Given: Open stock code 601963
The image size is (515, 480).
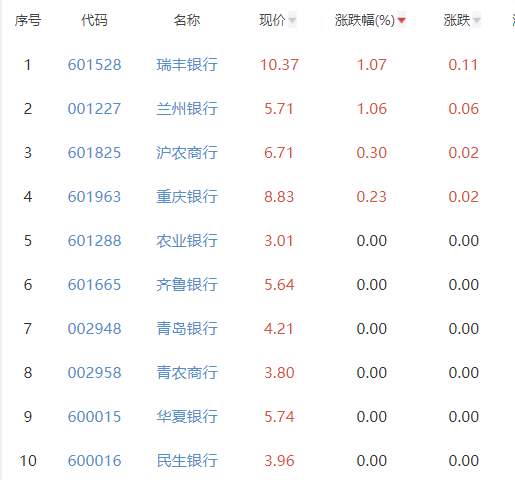Looking at the screenshot, I should point(94,197).
